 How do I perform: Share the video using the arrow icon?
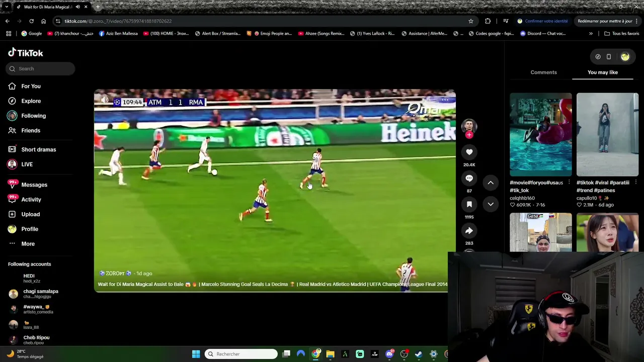(x=469, y=230)
